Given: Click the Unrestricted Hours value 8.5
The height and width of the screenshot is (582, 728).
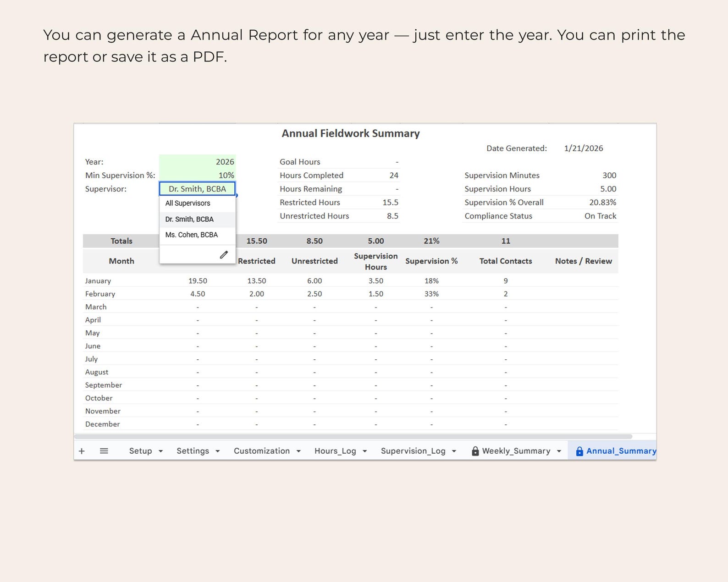Looking at the screenshot, I should pyautogui.click(x=392, y=216).
